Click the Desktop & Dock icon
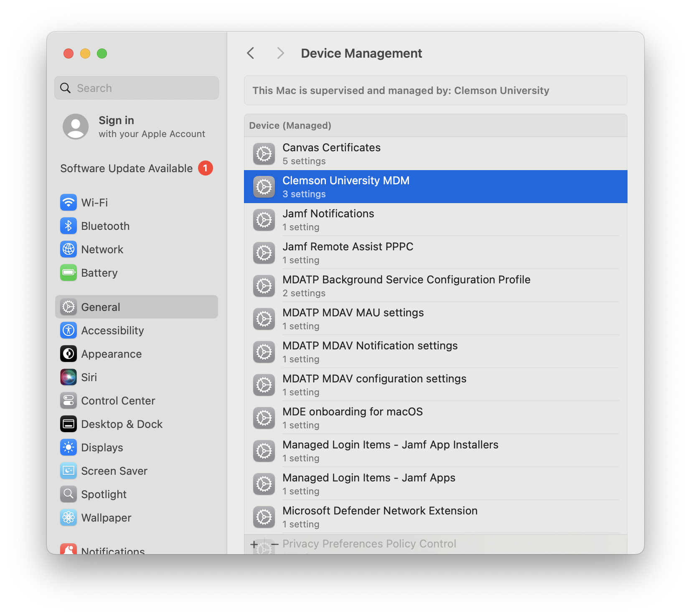The width and height of the screenshot is (691, 616). click(69, 424)
